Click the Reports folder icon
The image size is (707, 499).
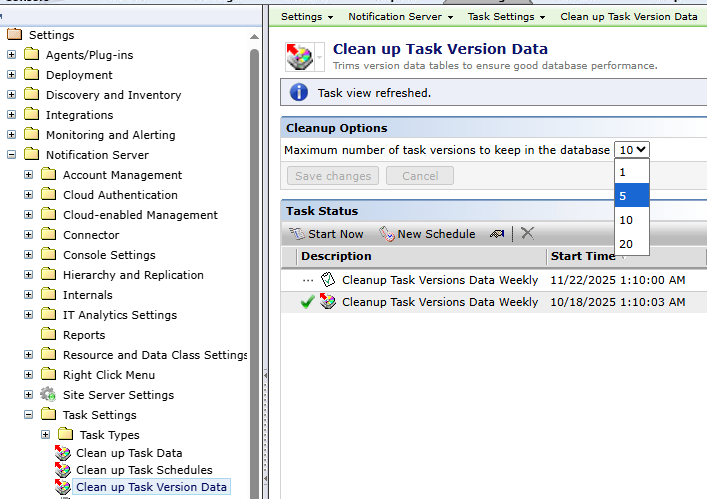pos(48,335)
